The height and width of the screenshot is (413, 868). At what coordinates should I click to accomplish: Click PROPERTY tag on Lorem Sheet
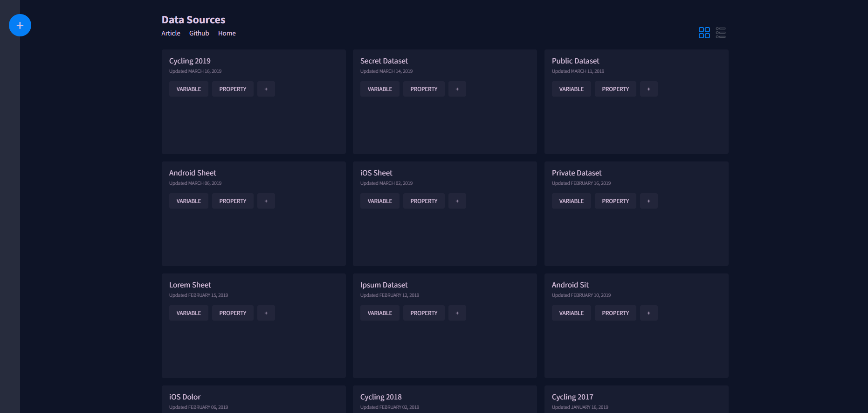[x=233, y=313]
